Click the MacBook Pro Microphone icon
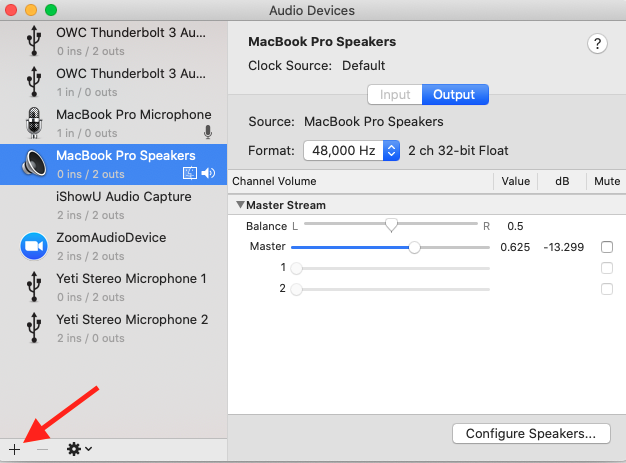 pyautogui.click(x=34, y=122)
